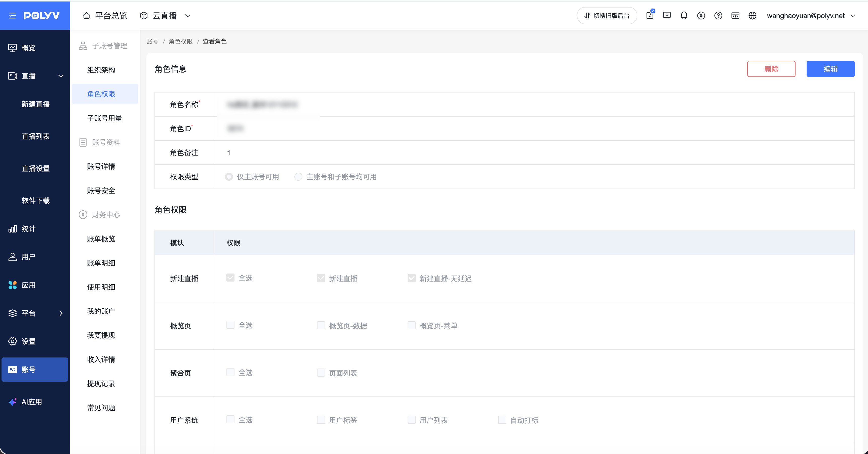868x454 pixels.
Task: Click the 账号资料 document icon
Action: coord(83,142)
